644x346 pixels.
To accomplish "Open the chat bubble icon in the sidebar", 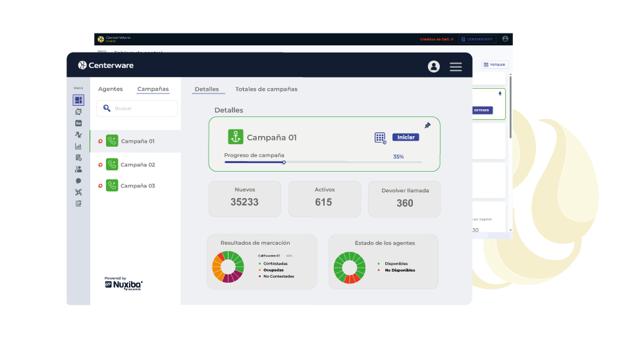I will (78, 181).
